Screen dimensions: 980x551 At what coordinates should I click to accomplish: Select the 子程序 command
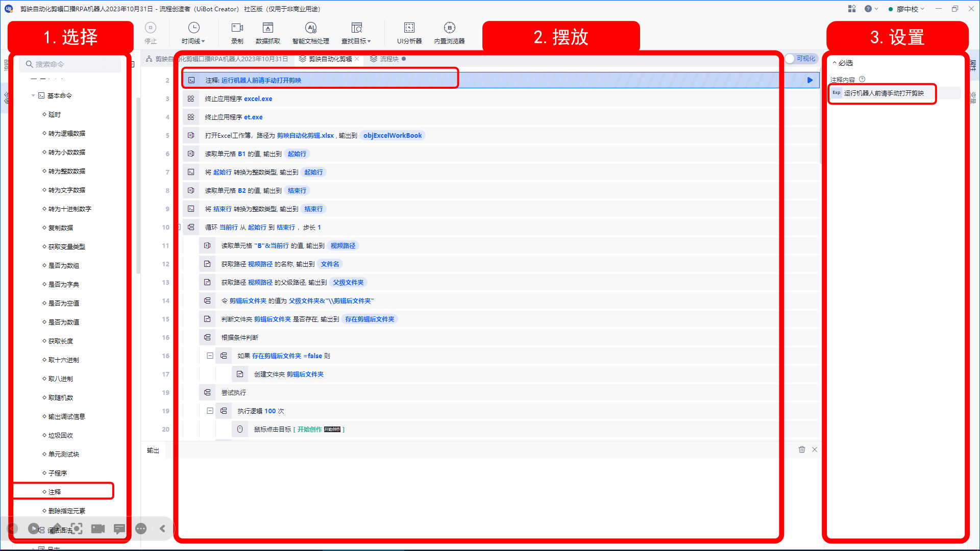58,473
